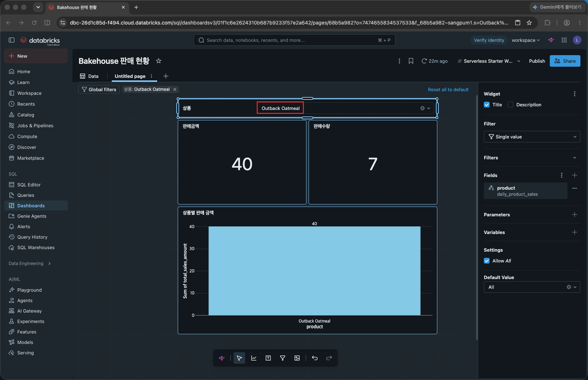Clear the Outback Oatmeal filter selection
Image resolution: width=588 pixels, height=380 pixels.
click(422, 108)
